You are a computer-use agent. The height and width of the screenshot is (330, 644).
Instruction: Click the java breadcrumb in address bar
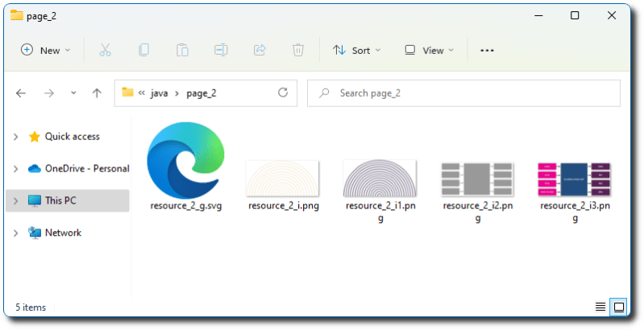[x=159, y=93]
